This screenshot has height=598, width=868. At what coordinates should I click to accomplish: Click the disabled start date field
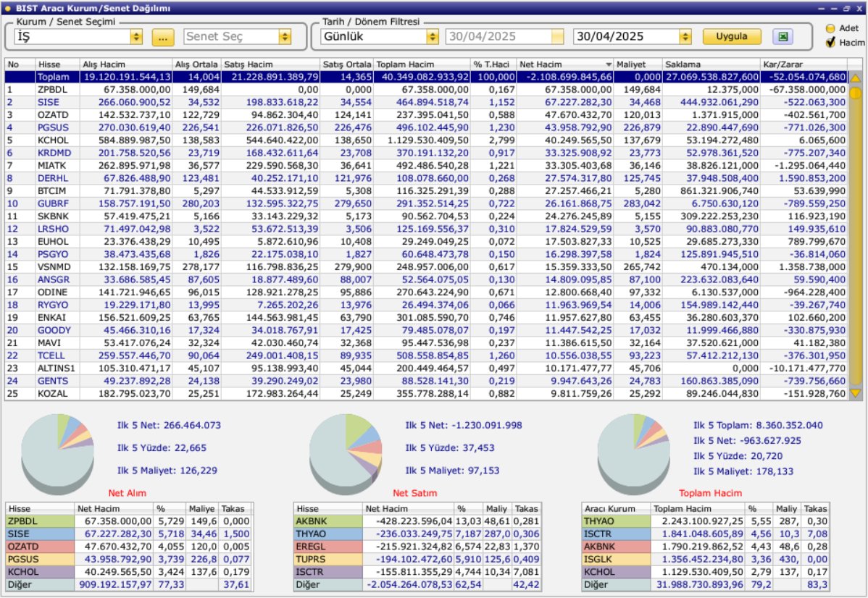(504, 36)
